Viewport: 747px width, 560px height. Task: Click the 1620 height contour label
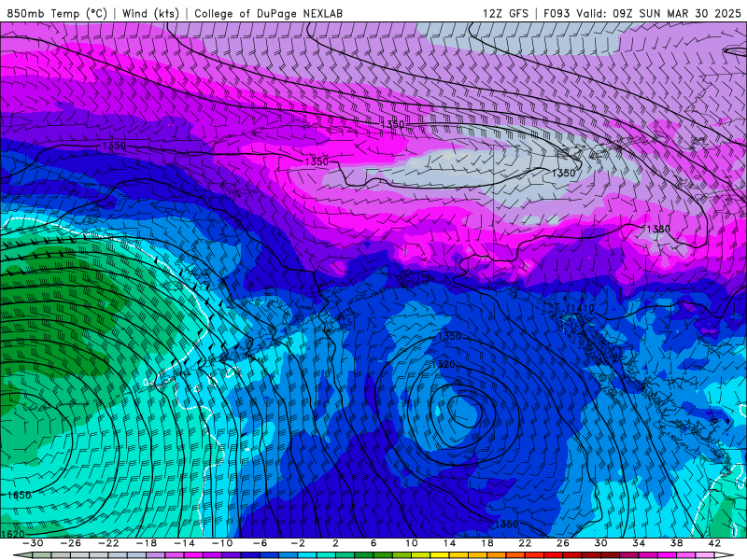13,534
